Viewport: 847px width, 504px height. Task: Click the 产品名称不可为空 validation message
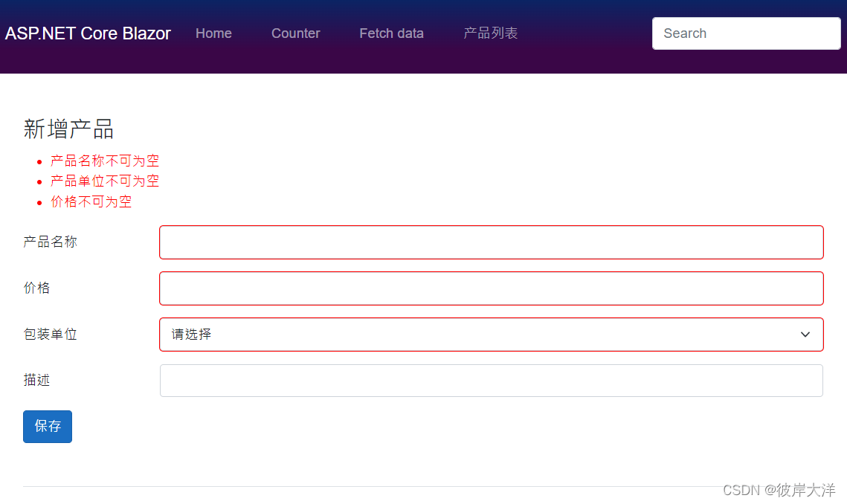pyautogui.click(x=105, y=161)
